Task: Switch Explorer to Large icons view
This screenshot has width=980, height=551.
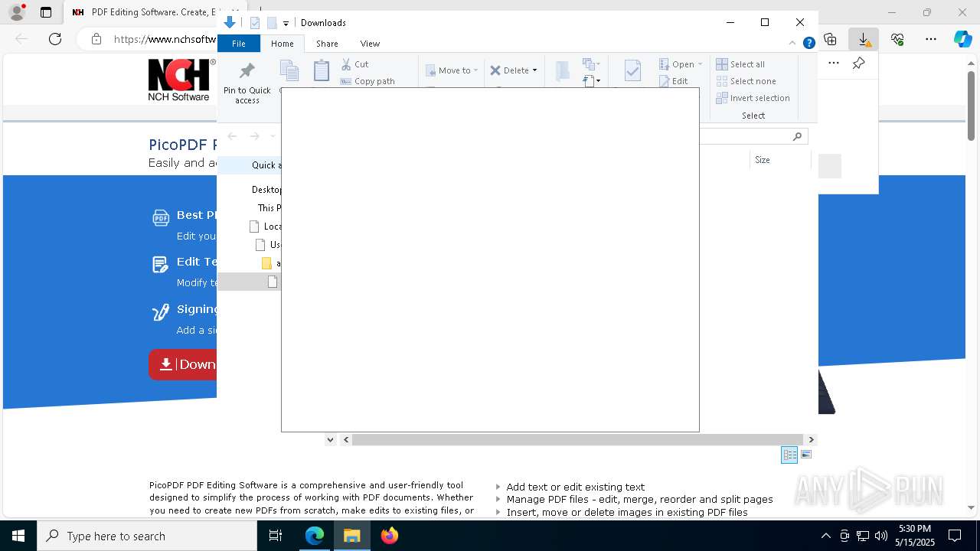Action: tap(806, 455)
